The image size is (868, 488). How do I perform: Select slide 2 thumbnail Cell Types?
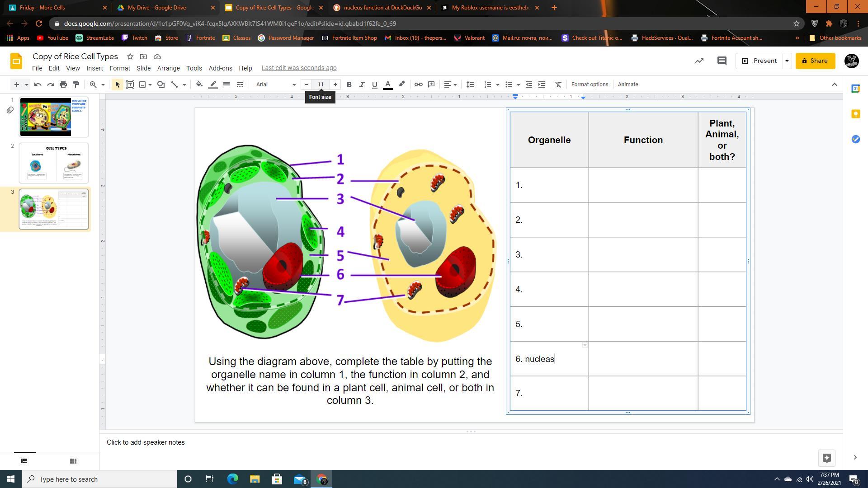(x=54, y=163)
